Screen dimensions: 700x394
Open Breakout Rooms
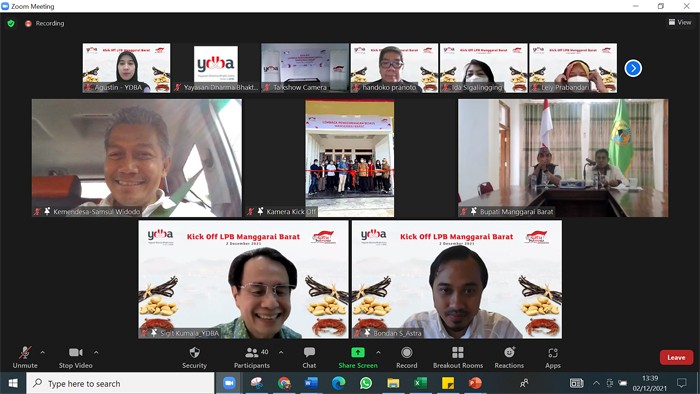458,358
